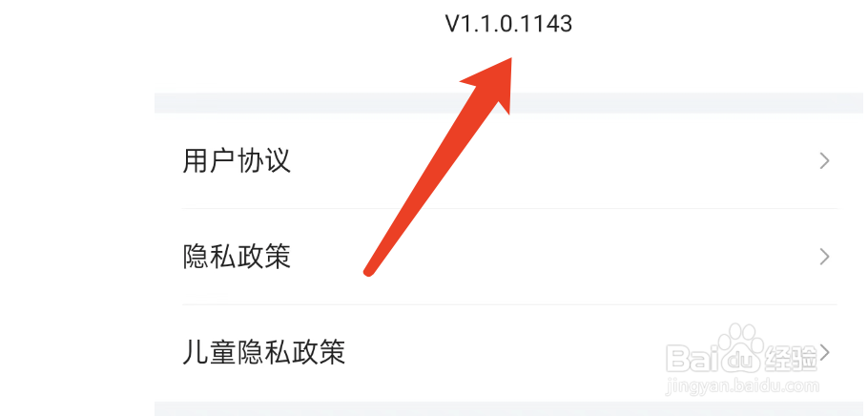Screen dimensions: 868x416
Task: Click the 经验 characters in the watermark
Action: (791, 358)
